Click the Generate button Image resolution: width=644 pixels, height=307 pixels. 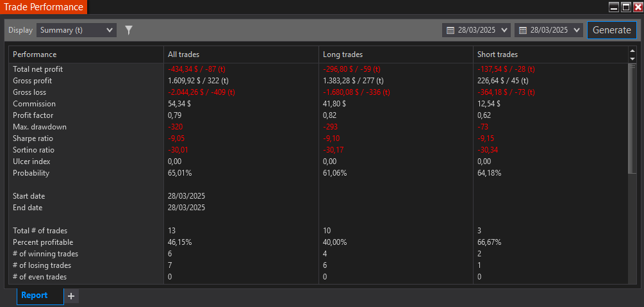point(611,30)
